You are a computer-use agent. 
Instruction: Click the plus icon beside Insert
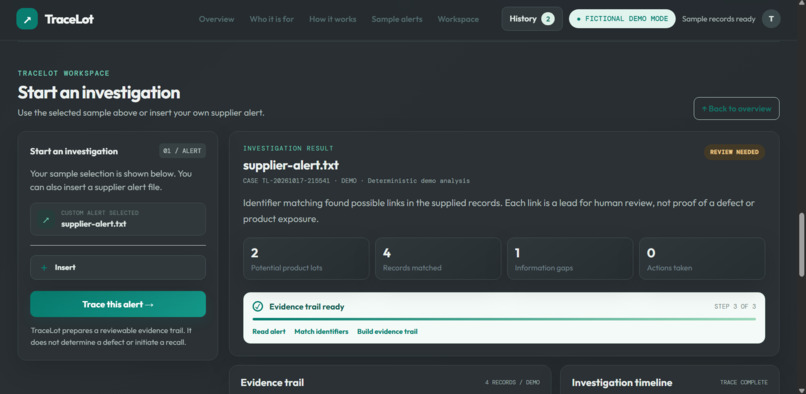click(44, 267)
